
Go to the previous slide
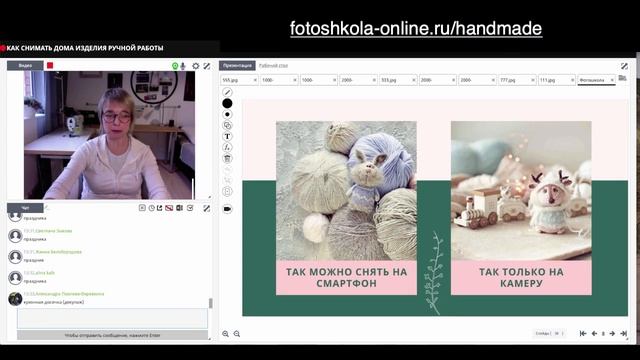tap(594, 333)
